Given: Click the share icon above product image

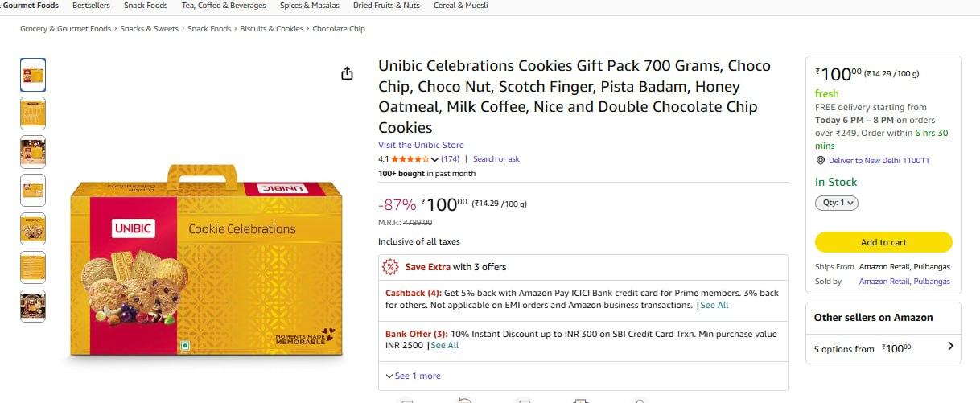Looking at the screenshot, I should (347, 74).
